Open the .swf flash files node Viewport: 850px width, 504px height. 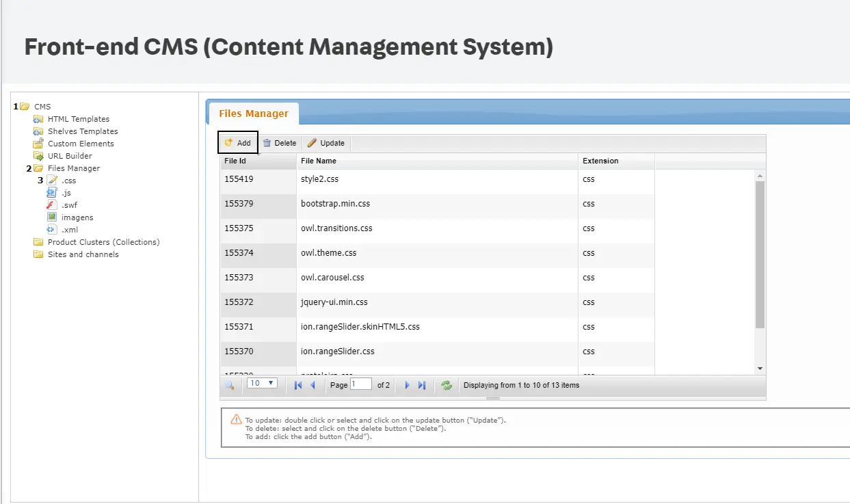pyautogui.click(x=68, y=205)
